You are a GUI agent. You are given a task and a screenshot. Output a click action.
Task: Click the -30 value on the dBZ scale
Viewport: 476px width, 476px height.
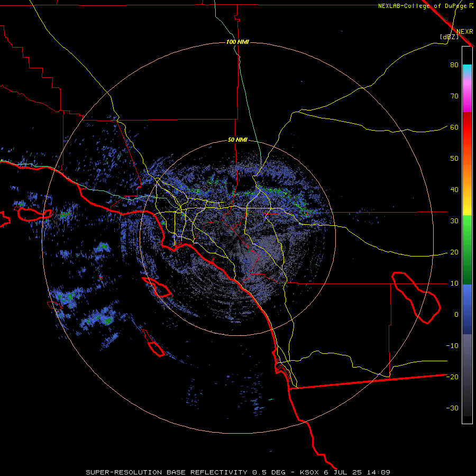click(452, 408)
